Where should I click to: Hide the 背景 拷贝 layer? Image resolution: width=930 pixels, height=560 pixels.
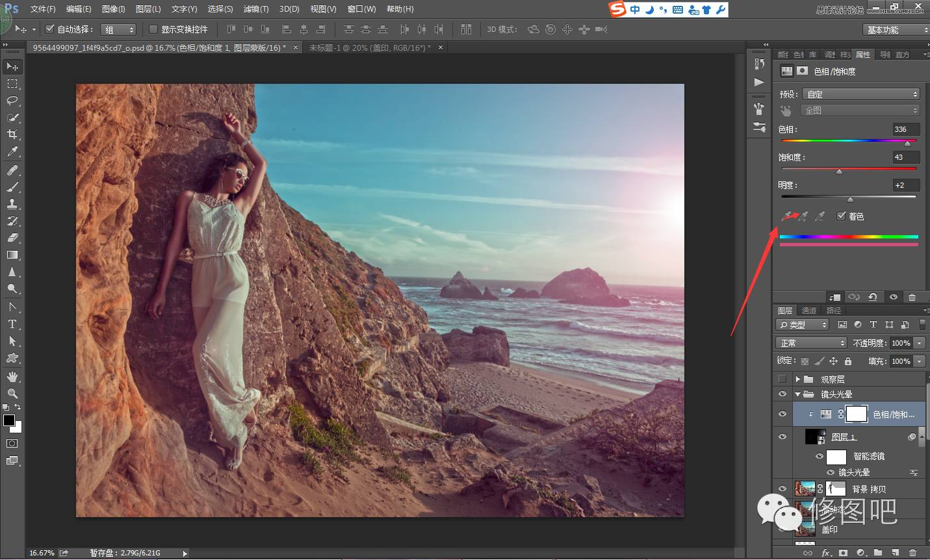[782, 489]
